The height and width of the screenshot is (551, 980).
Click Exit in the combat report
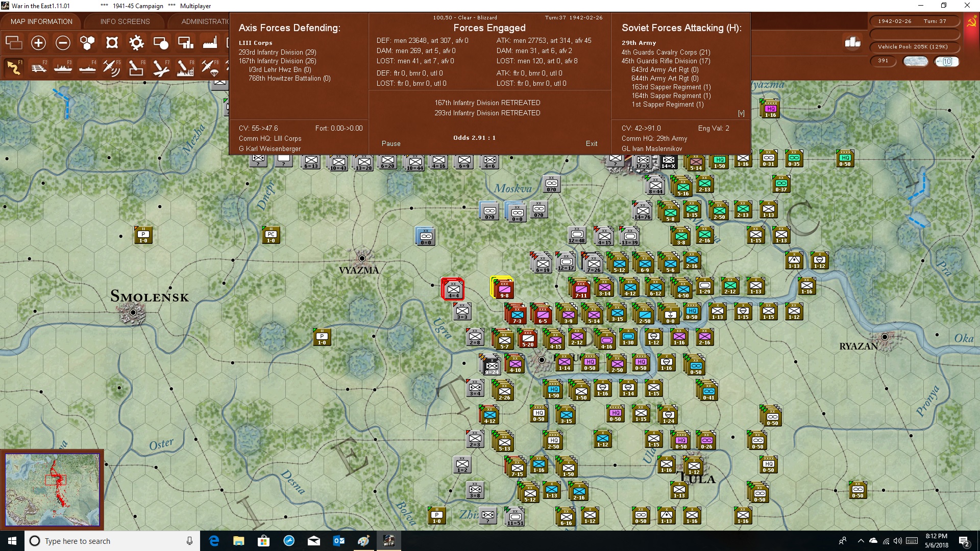point(592,144)
